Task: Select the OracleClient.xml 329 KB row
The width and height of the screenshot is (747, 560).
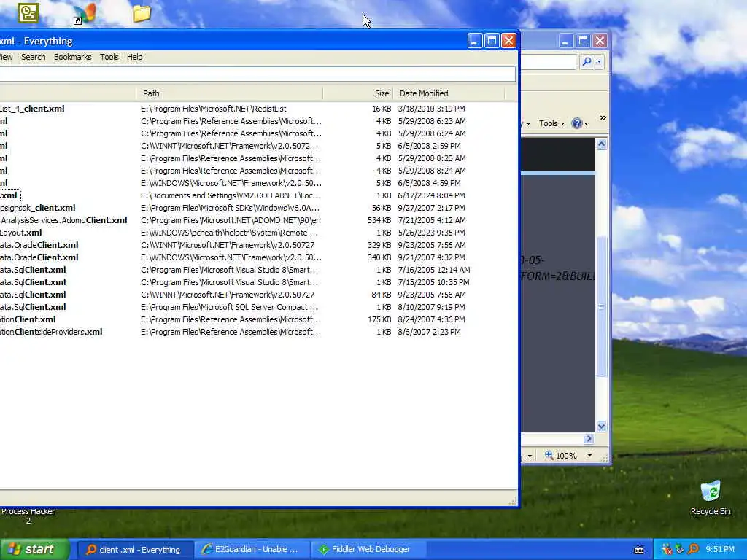Action: (258, 245)
